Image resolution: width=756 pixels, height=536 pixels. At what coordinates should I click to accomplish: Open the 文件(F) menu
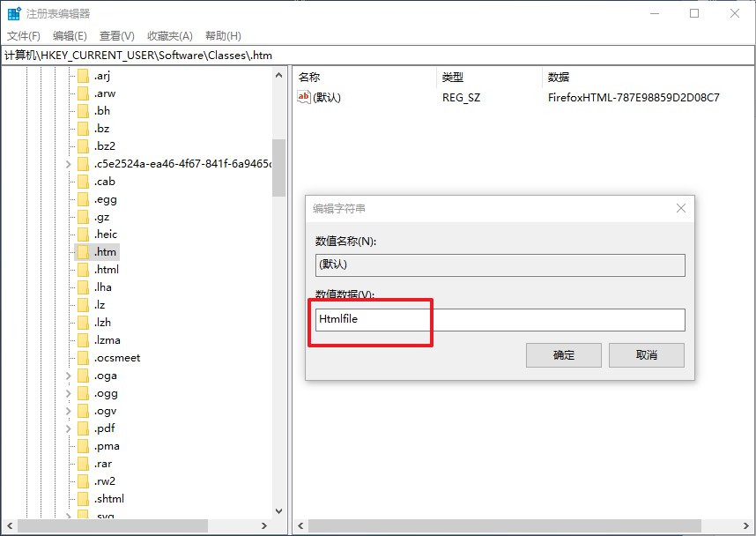pos(24,35)
